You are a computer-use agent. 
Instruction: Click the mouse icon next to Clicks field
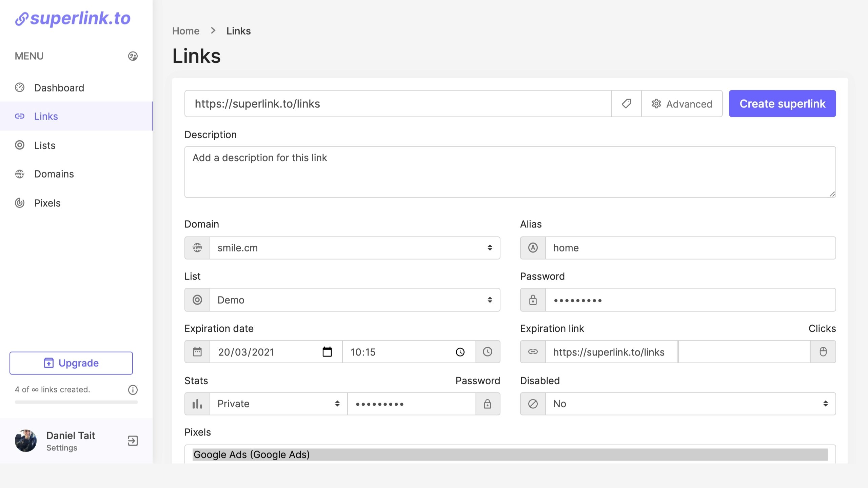[x=823, y=352]
